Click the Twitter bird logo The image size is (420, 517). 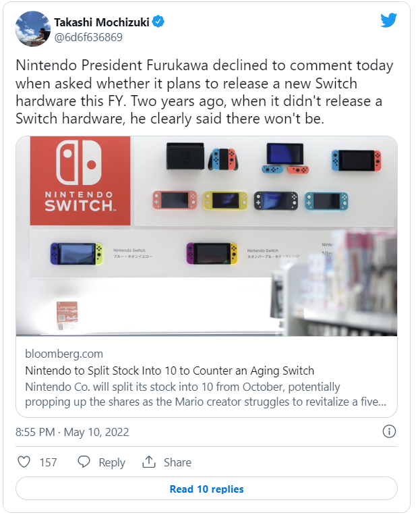pyautogui.click(x=389, y=20)
